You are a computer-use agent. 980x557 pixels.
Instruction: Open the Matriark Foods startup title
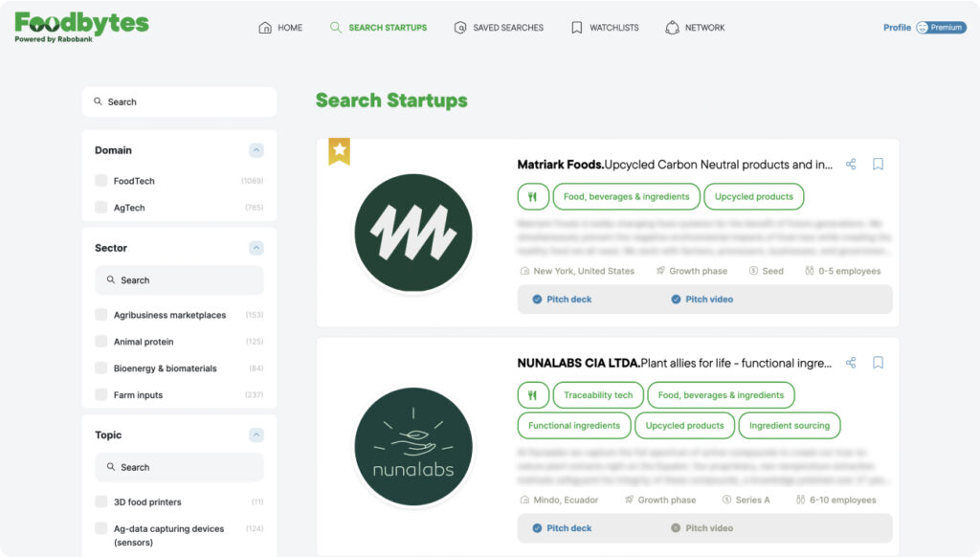click(675, 165)
